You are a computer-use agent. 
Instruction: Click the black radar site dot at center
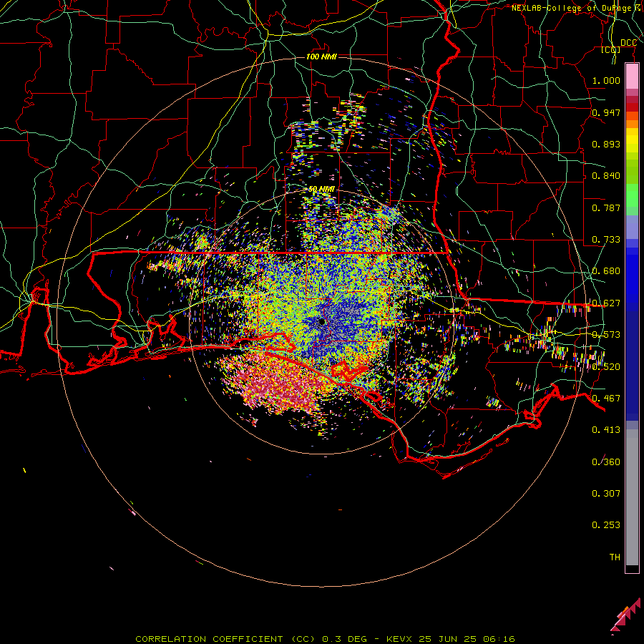pos(322,322)
